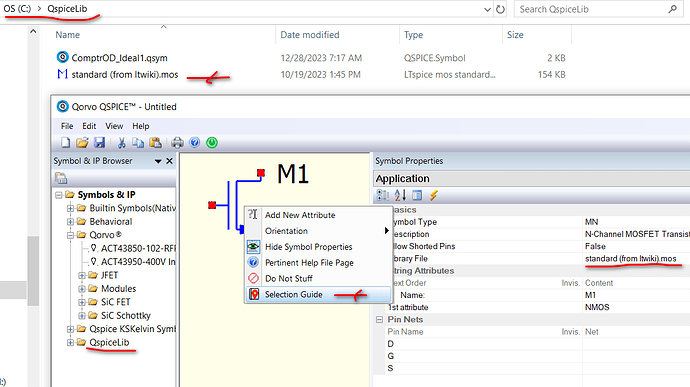Click the Symbol Type value MN

click(x=636, y=222)
